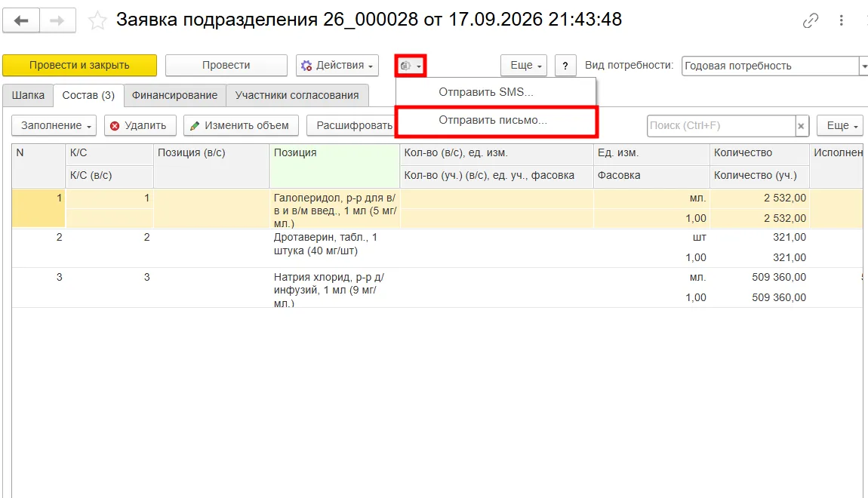This screenshot has width=868, height=498.
Task: Click the К/С (в/с) column header
Action: (x=109, y=175)
